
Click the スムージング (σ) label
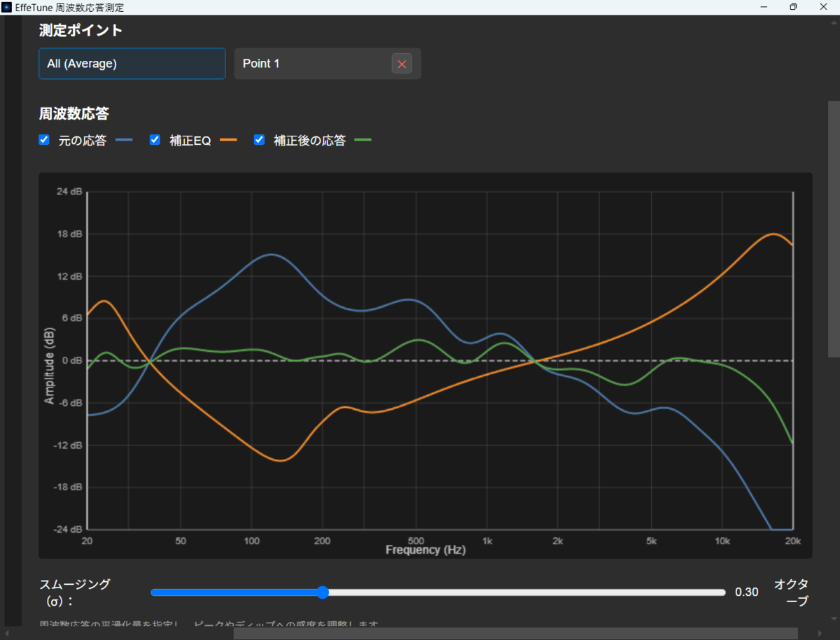[75, 592]
